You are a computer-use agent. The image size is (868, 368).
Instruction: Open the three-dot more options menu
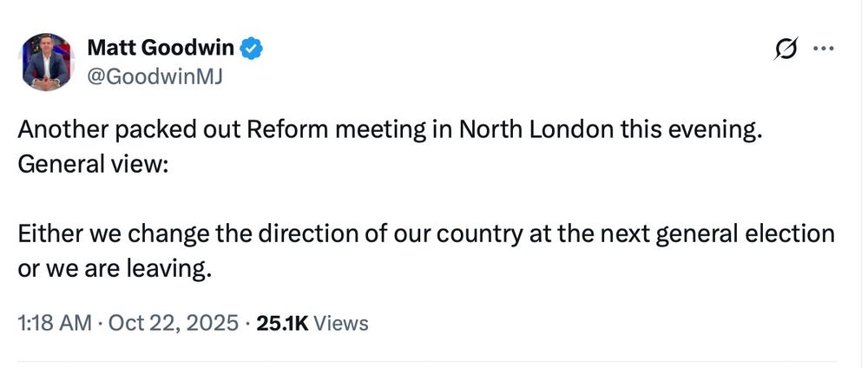coord(823,49)
